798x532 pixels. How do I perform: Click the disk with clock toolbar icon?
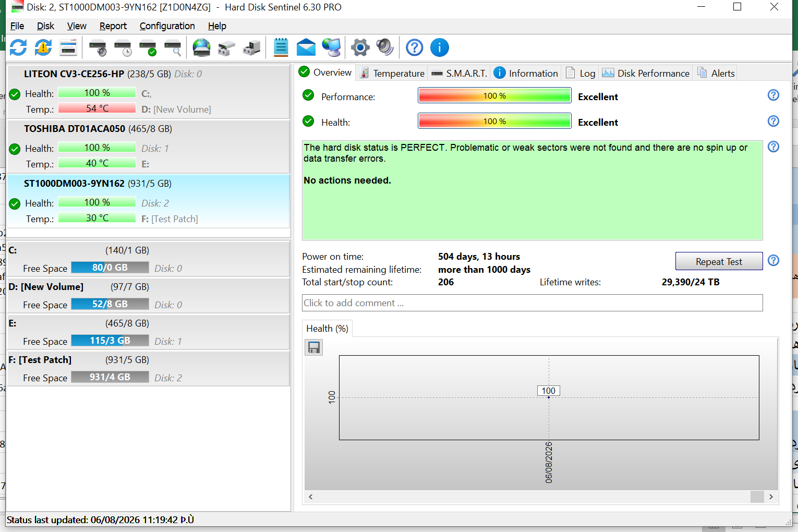tap(123, 47)
